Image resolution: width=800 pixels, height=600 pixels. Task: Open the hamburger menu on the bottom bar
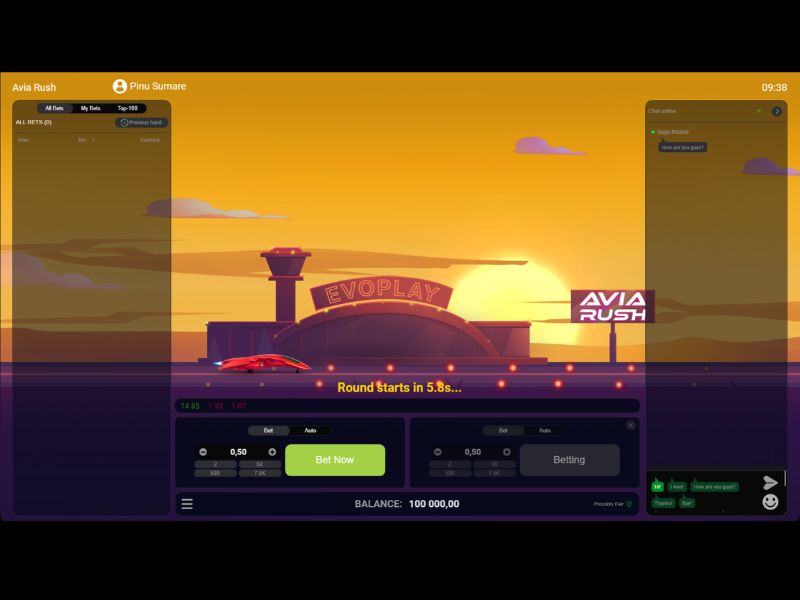coord(186,503)
